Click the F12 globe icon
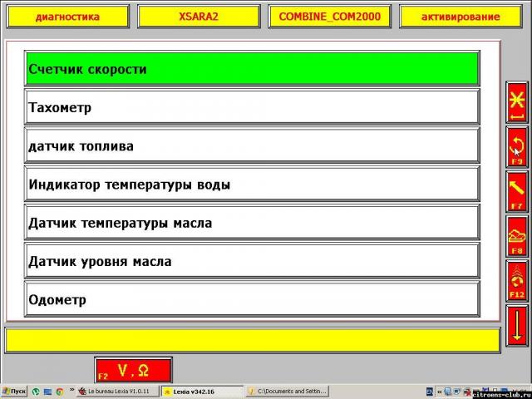 click(x=517, y=281)
